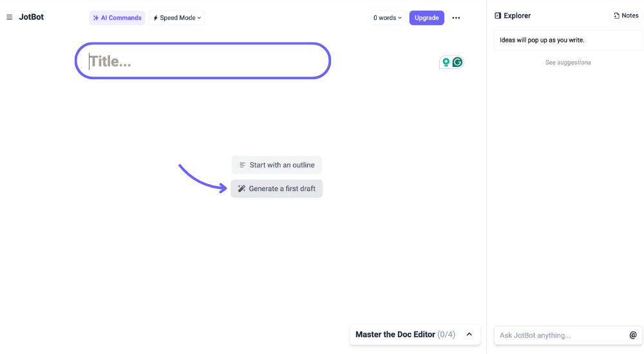Click the Upgrade button
Image resolution: width=644 pixels, height=354 pixels.
(x=427, y=17)
